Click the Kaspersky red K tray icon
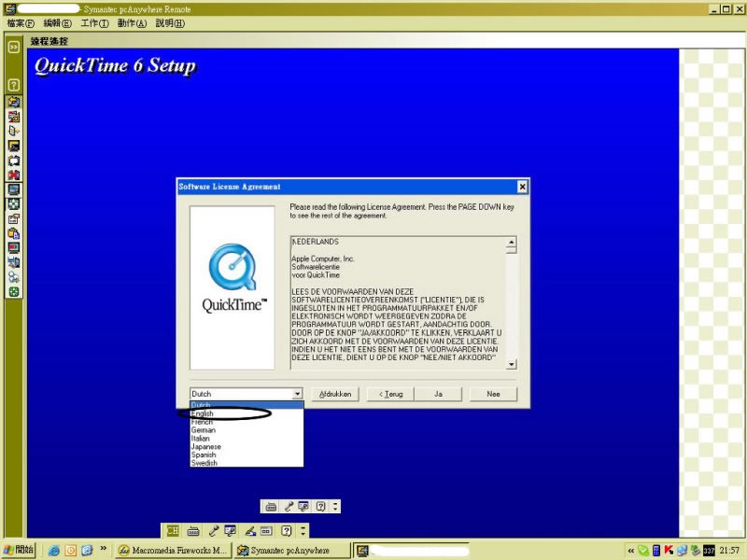Screen dimensions: 747x560 tap(669, 550)
